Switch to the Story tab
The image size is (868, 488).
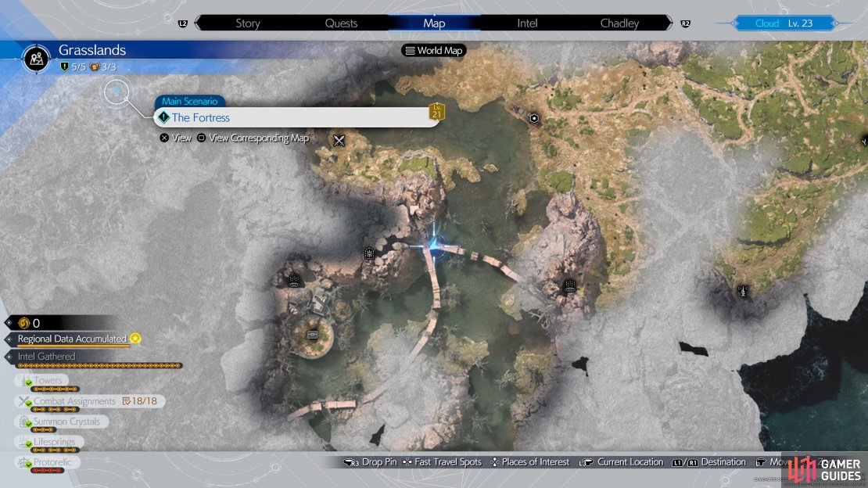click(x=248, y=23)
